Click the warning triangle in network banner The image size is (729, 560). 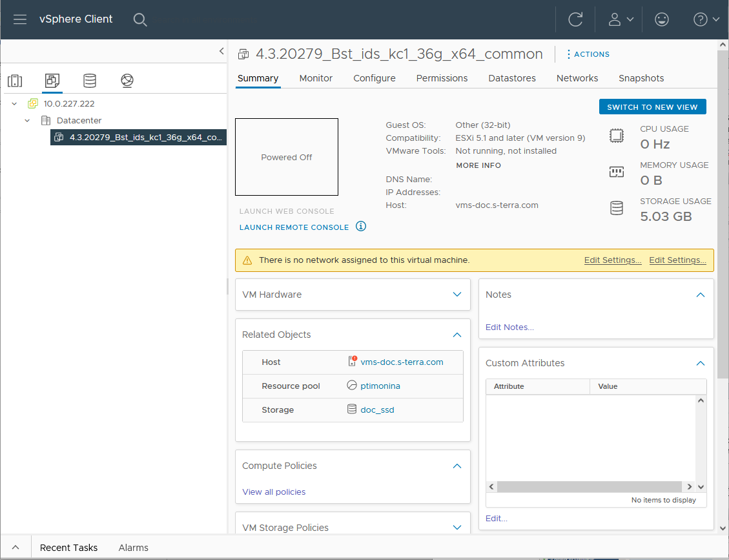pyautogui.click(x=247, y=260)
